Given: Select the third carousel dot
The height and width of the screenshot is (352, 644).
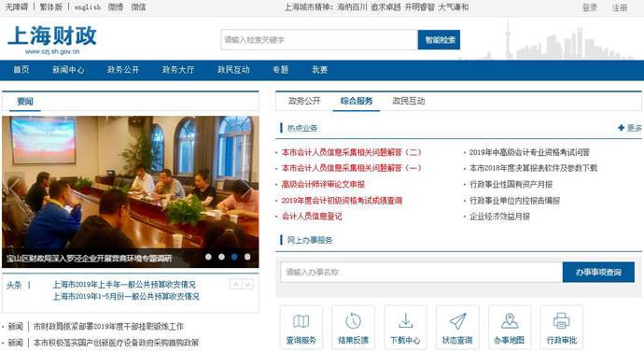Looking at the screenshot, I should coord(234,257).
